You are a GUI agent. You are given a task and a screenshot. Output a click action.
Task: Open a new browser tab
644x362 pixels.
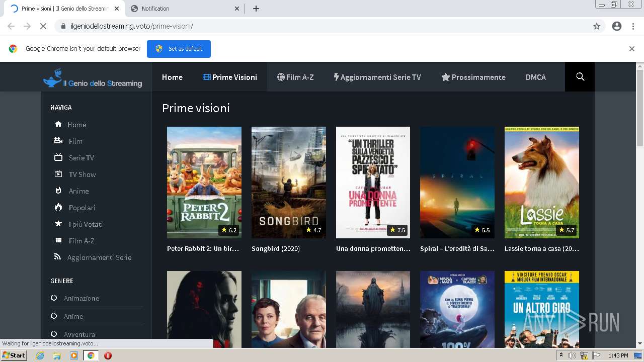click(256, 9)
